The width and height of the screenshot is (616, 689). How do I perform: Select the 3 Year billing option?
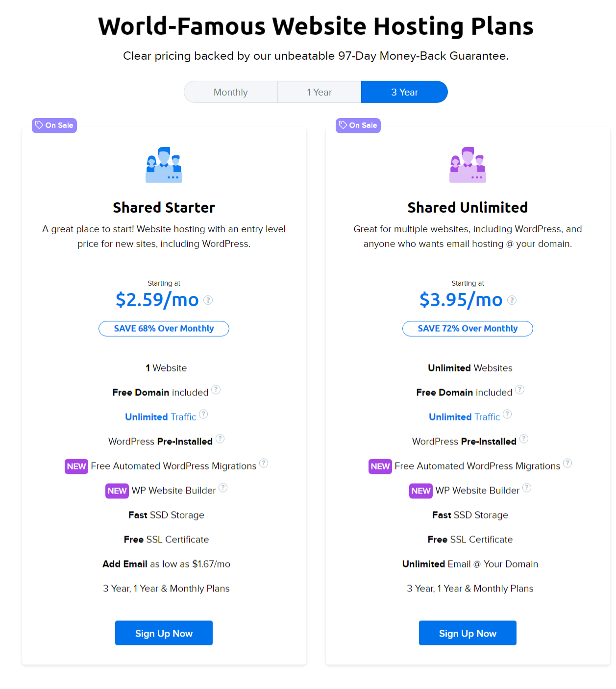pos(404,92)
